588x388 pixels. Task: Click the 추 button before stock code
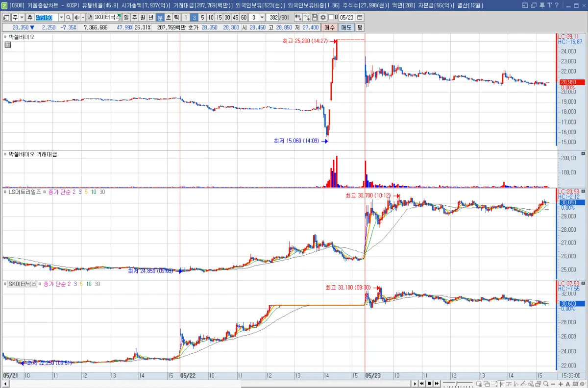(x=30, y=17)
